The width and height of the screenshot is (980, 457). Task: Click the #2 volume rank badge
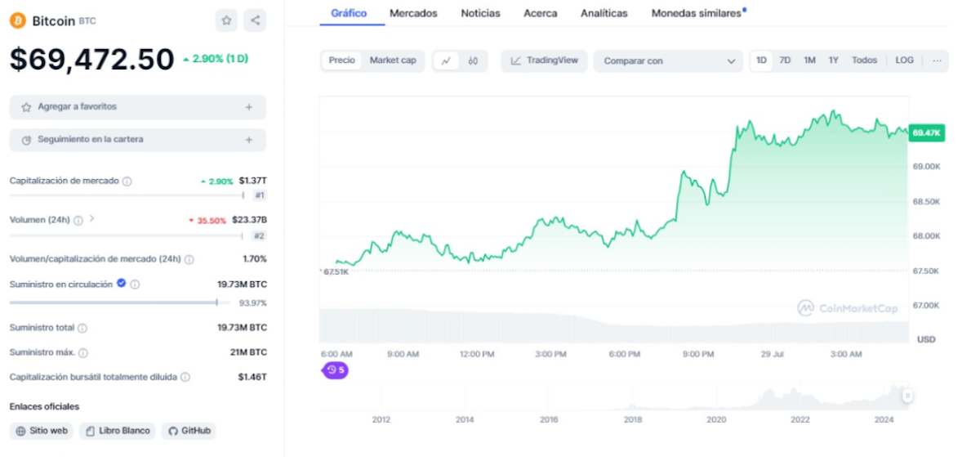[x=260, y=235]
